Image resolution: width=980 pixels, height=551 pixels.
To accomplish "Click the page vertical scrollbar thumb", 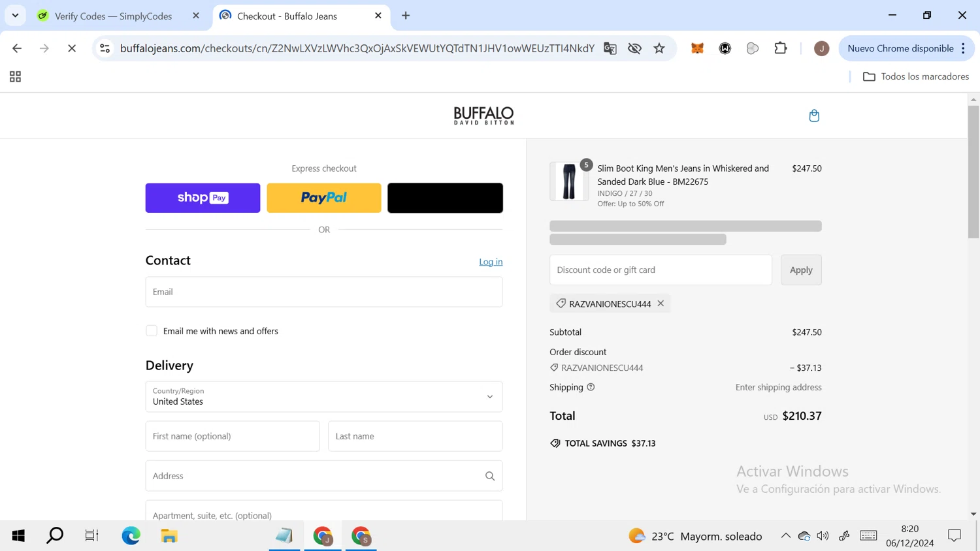I will coord(973,171).
